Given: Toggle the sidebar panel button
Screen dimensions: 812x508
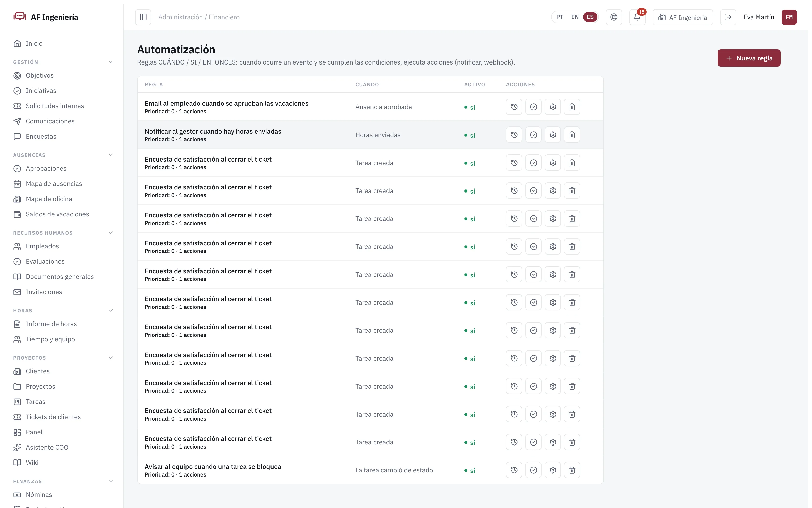Looking at the screenshot, I should 143,17.
